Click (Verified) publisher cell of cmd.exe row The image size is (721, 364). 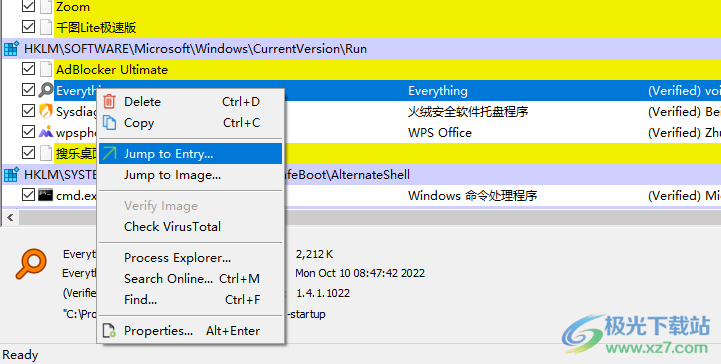(x=684, y=196)
